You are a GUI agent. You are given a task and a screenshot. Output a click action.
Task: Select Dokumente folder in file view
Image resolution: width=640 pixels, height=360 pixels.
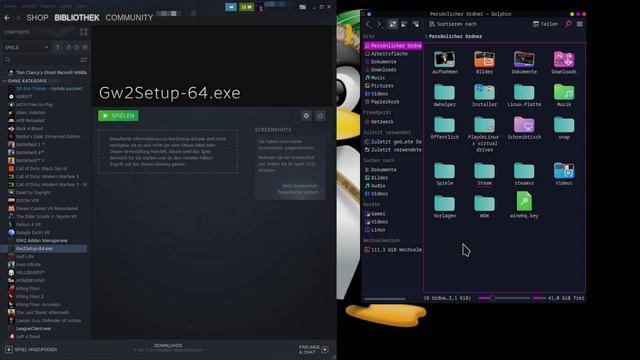(524, 62)
